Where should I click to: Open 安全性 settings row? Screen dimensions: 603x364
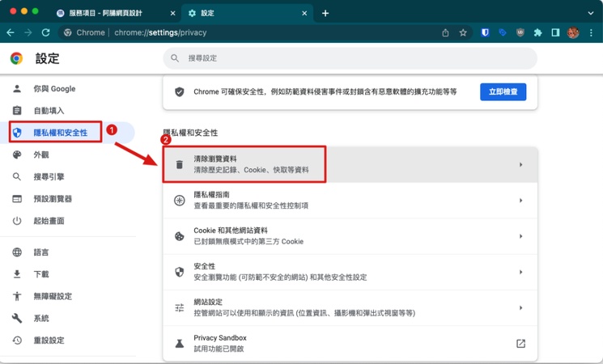point(350,272)
